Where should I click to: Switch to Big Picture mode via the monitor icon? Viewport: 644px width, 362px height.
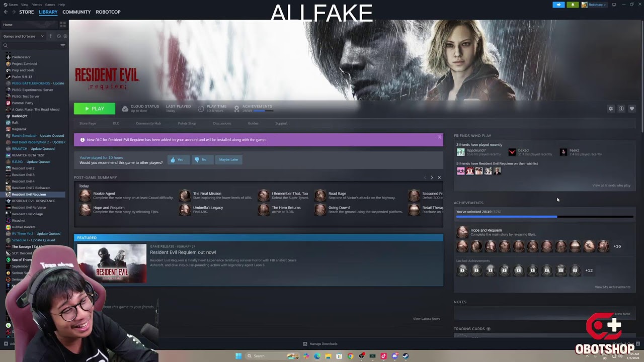614,5
